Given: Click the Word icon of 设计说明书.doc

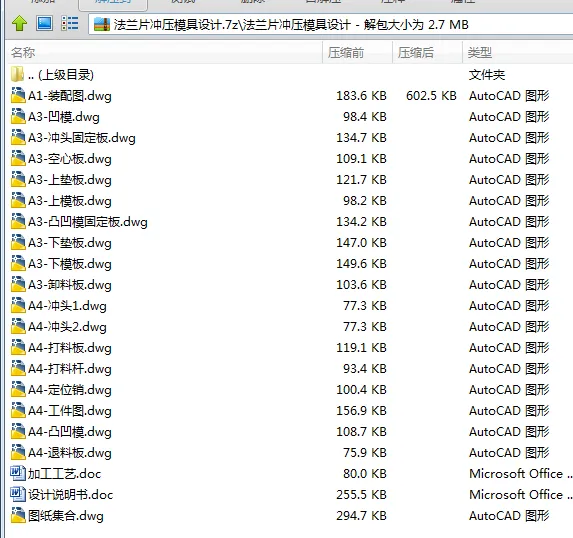Looking at the screenshot, I should [18, 494].
